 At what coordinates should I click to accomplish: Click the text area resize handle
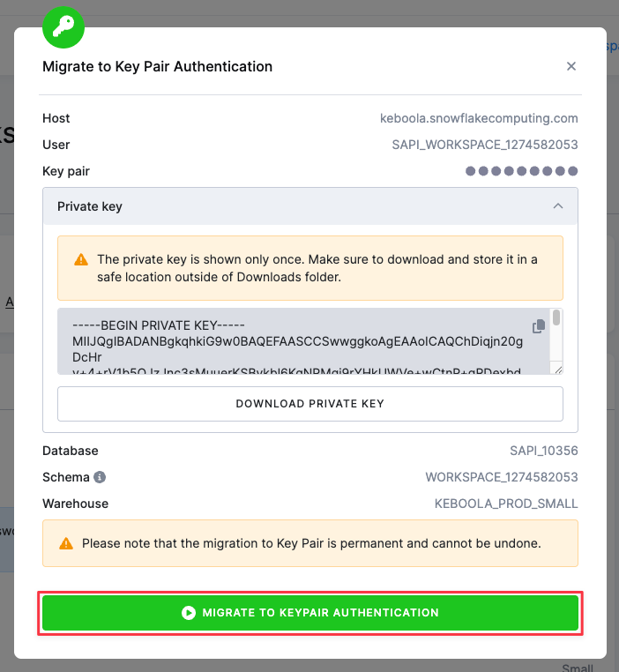tap(557, 370)
